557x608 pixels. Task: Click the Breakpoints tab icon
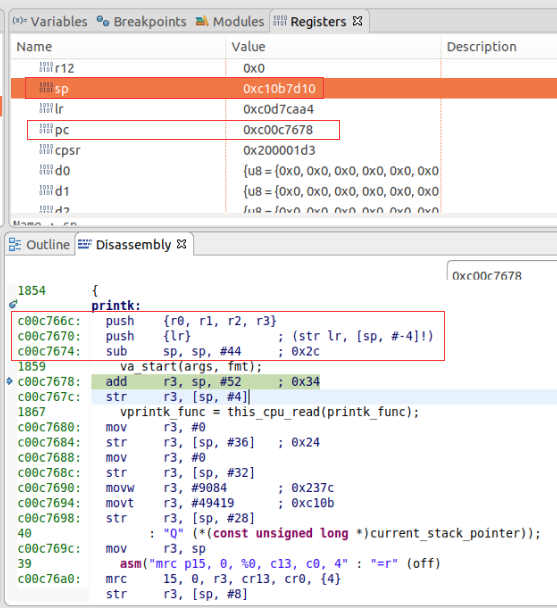coord(103,21)
